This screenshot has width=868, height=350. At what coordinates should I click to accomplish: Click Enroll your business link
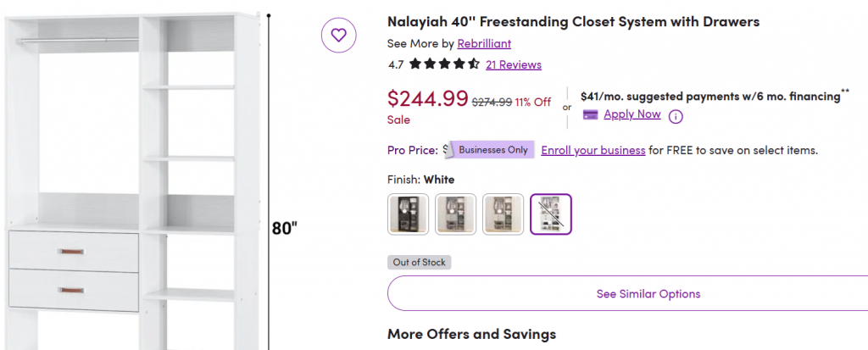coord(593,150)
